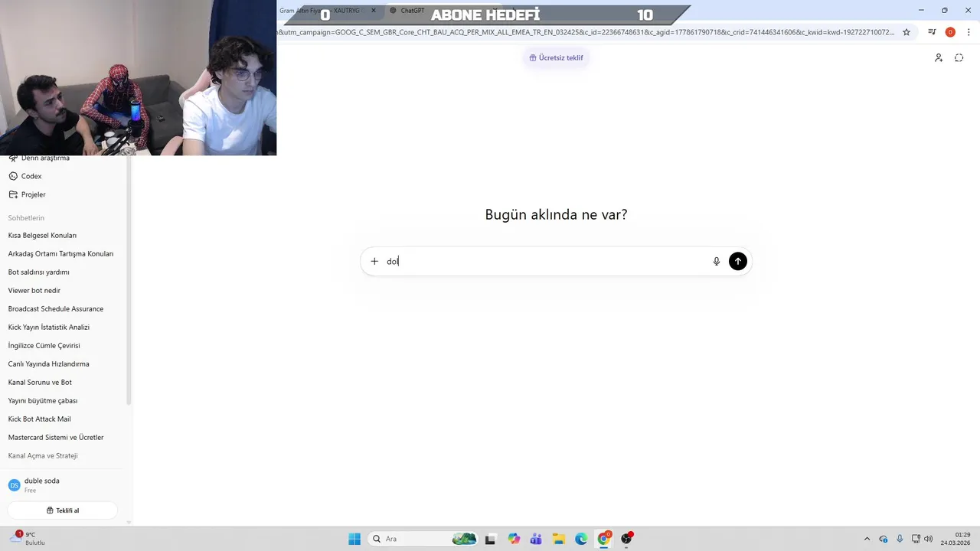This screenshot has height=551, width=980.
Task: Click the tray microphone icon
Action: click(x=900, y=539)
